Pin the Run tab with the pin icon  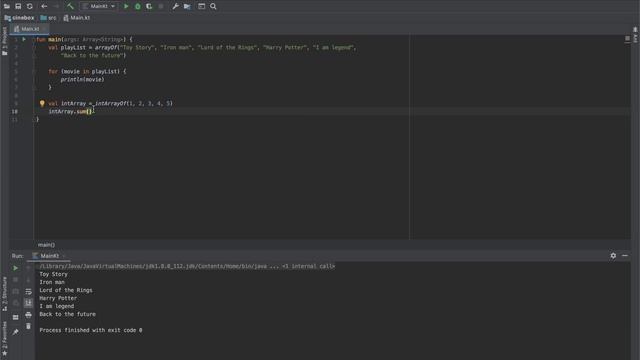(16, 332)
